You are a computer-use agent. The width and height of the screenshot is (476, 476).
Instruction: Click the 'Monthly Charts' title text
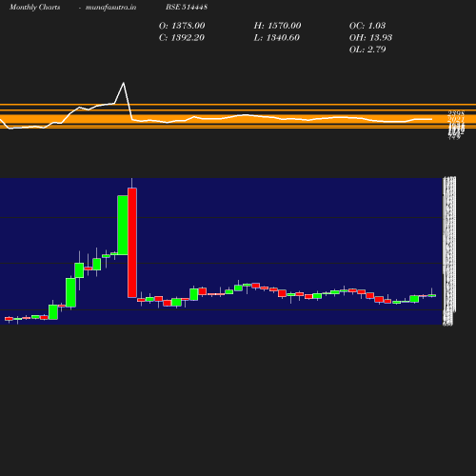point(35,8)
